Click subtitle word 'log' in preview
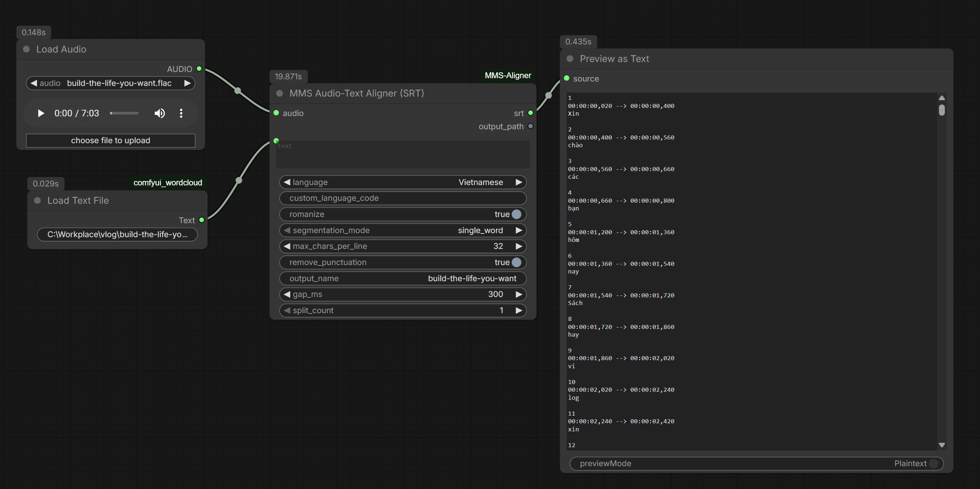Viewport: 980px width, 489px height. click(x=573, y=398)
